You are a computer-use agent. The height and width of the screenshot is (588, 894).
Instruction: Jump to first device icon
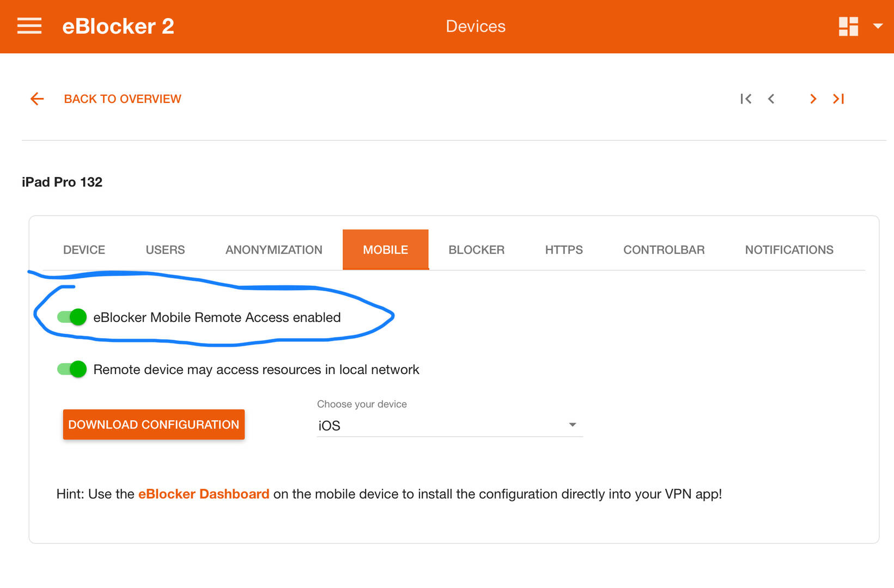pos(746,99)
